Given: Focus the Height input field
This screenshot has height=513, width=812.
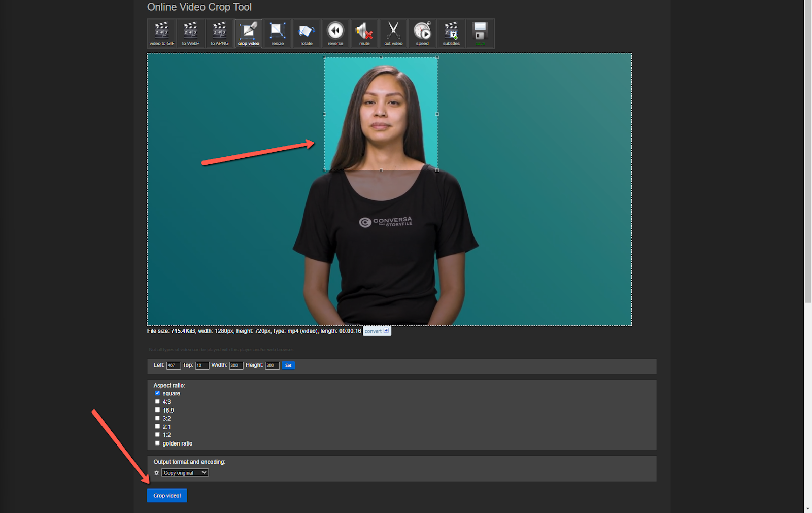Looking at the screenshot, I should point(272,366).
